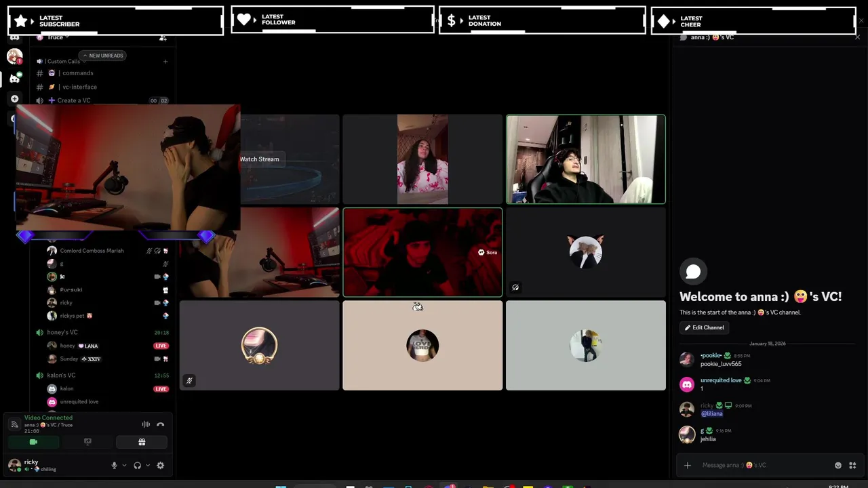This screenshot has width=868, height=488.
Task: Select user honey in honey's VC
Action: 68,346
